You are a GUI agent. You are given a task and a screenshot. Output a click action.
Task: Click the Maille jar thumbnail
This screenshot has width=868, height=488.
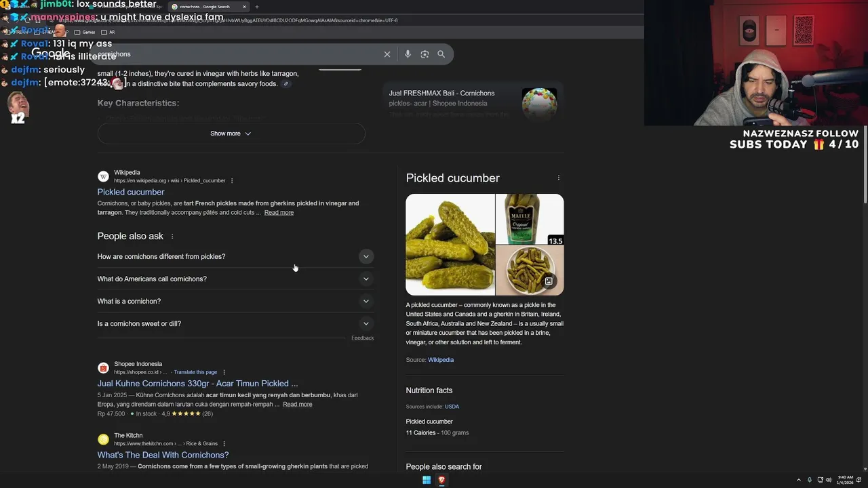click(x=530, y=219)
